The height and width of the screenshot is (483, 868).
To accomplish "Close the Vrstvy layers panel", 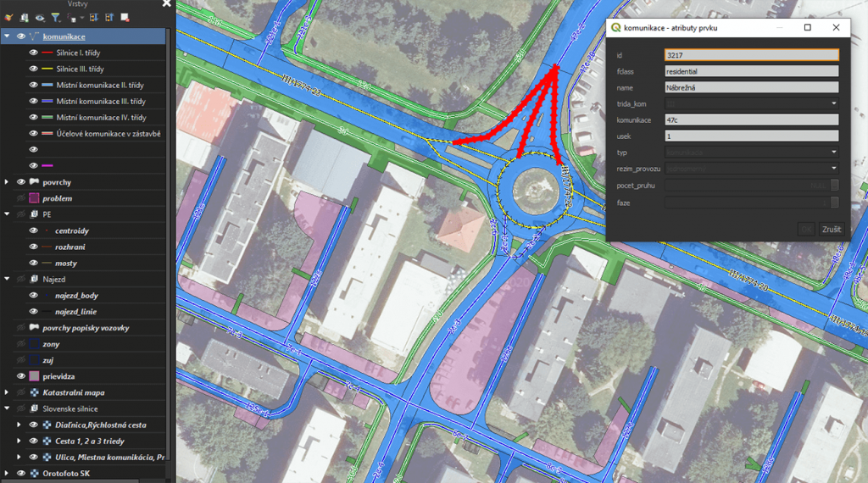I will pyautogui.click(x=166, y=3).
